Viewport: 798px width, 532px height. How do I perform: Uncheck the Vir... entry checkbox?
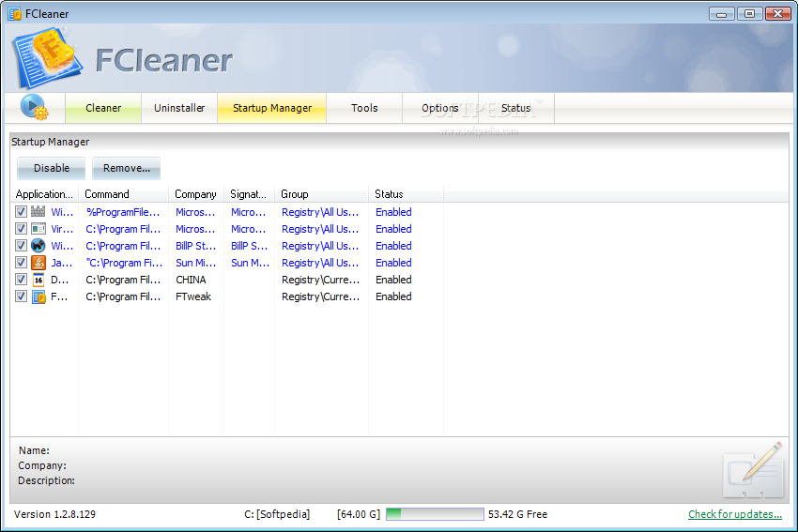(x=21, y=229)
